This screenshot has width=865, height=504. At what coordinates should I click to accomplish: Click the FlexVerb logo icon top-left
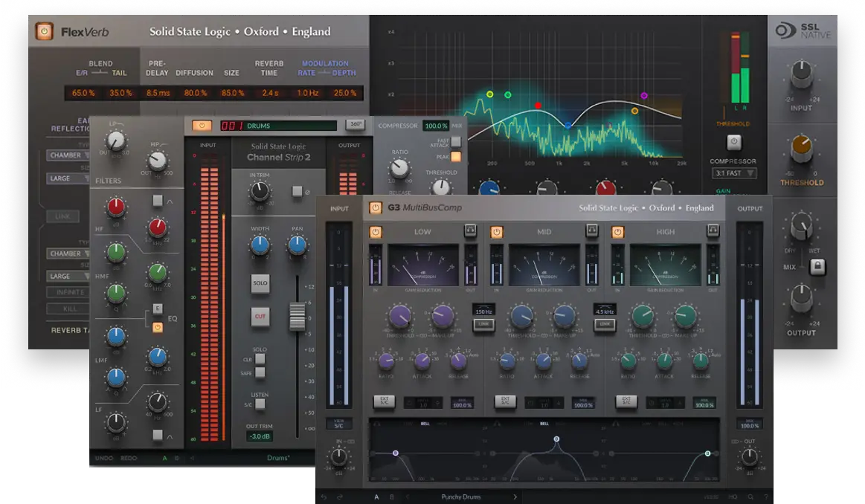43,30
